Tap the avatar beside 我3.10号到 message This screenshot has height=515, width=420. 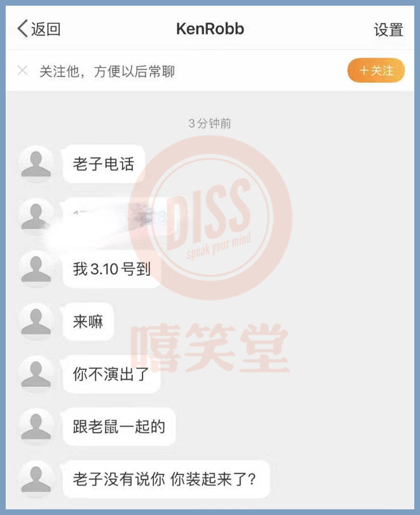click(36, 269)
